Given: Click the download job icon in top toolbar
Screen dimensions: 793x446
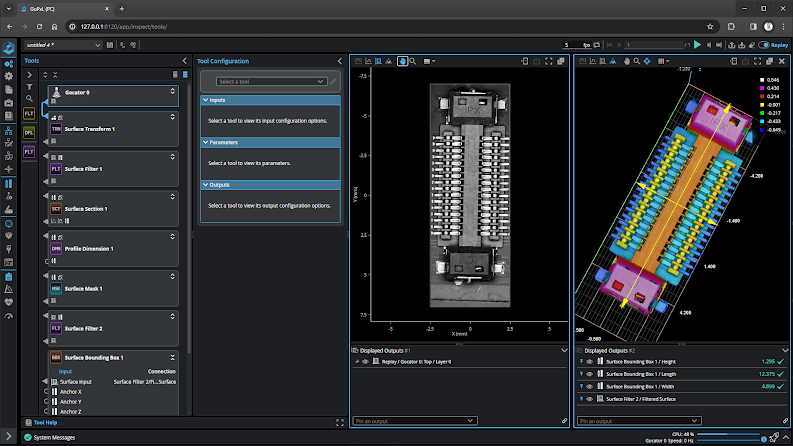Looking at the screenshot, I should (x=741, y=45).
